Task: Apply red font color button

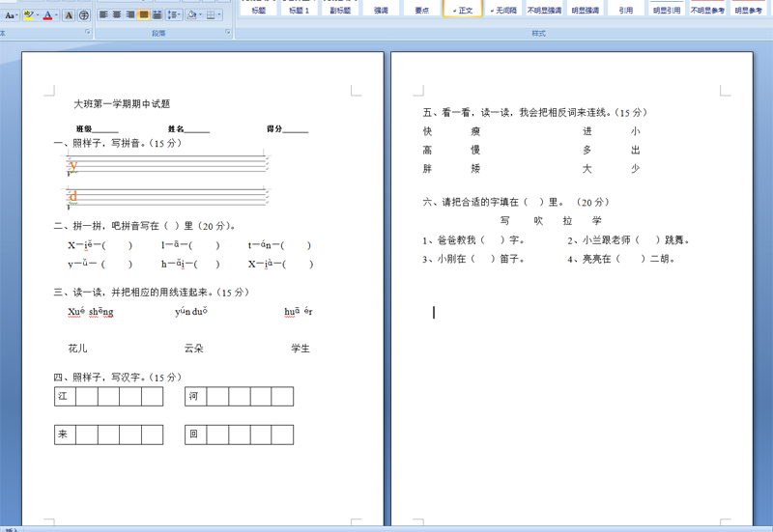Action: pyautogui.click(x=47, y=15)
